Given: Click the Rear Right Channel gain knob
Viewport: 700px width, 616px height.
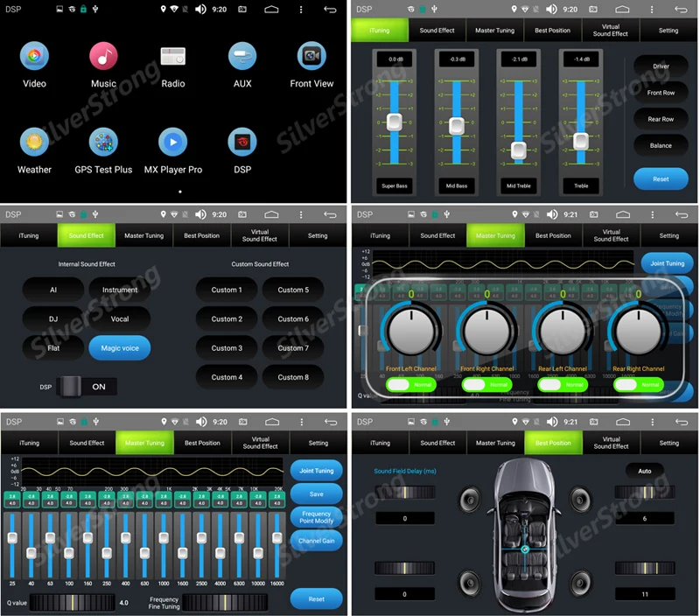Looking at the screenshot, I should [639, 332].
